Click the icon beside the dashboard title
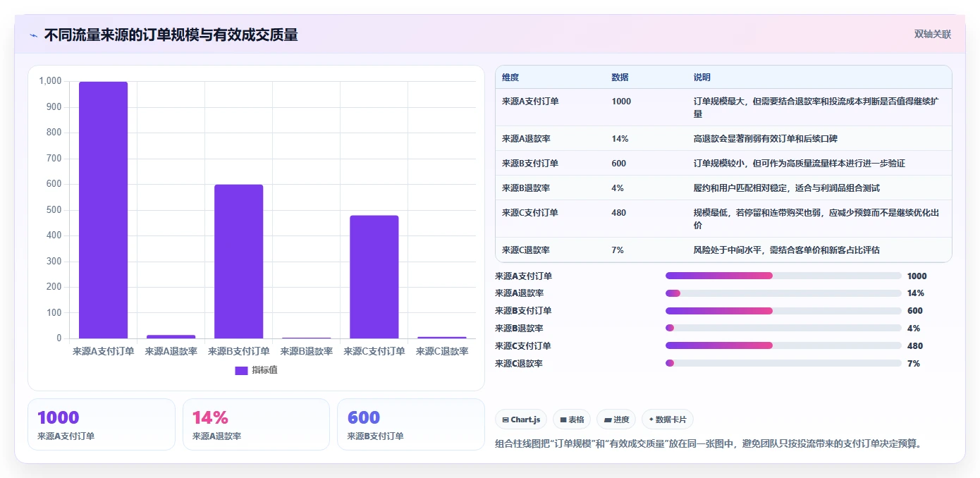Viewport: 980px width, 478px height. click(x=33, y=35)
